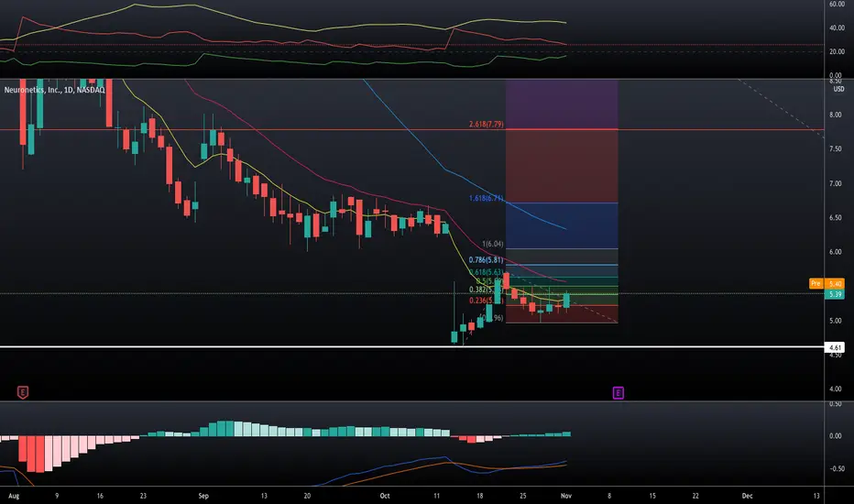Select the white 4.61 horizontal line label
The height and width of the screenshot is (504, 854).
(x=835, y=347)
